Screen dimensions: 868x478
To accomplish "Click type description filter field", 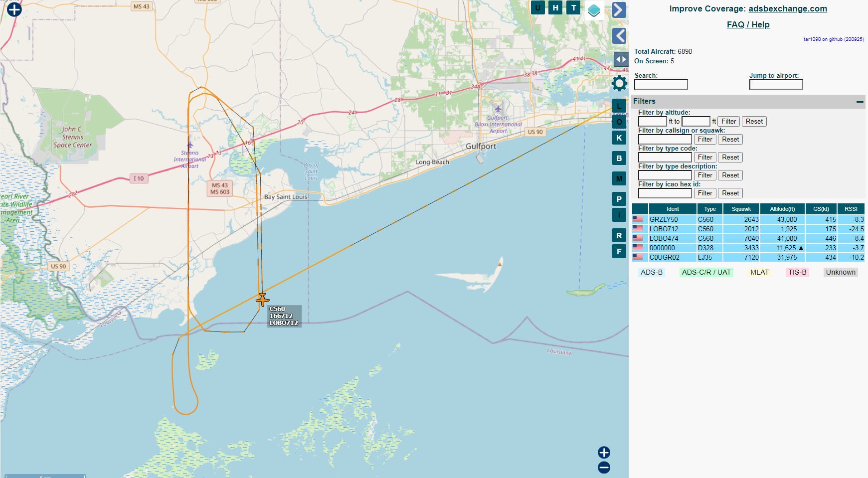I will point(665,175).
